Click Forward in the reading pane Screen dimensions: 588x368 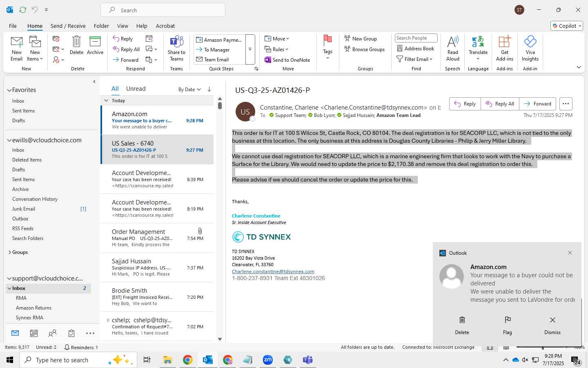coord(537,104)
